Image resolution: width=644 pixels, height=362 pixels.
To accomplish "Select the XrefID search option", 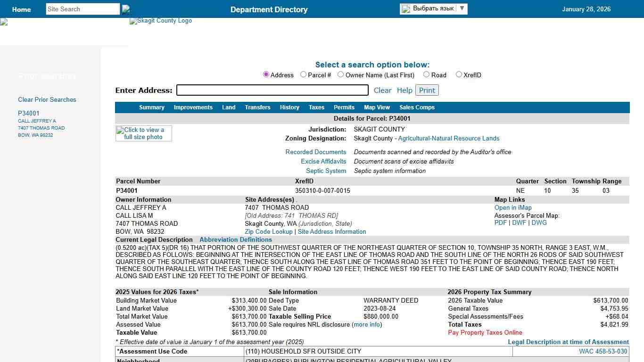I will (459, 74).
